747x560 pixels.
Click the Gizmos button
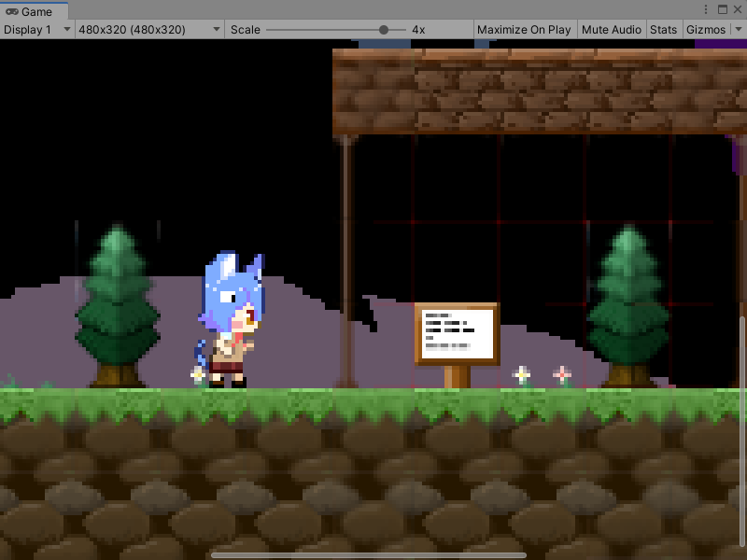pos(705,29)
